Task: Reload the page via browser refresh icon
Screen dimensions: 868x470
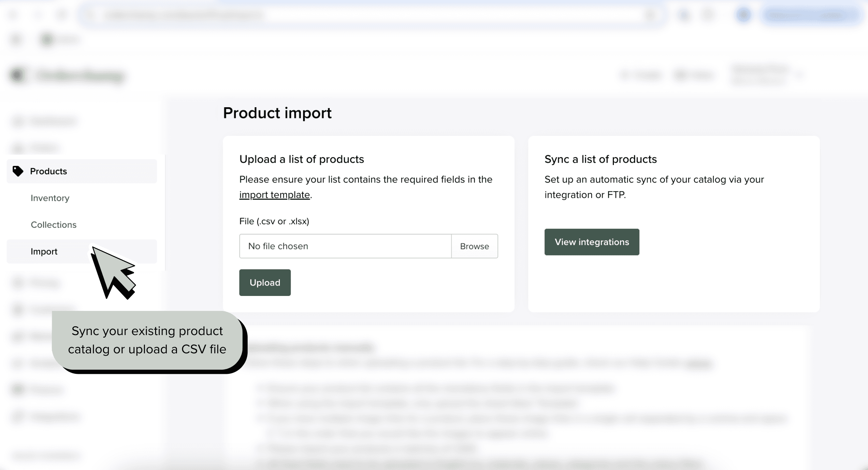Action: pyautogui.click(x=62, y=15)
